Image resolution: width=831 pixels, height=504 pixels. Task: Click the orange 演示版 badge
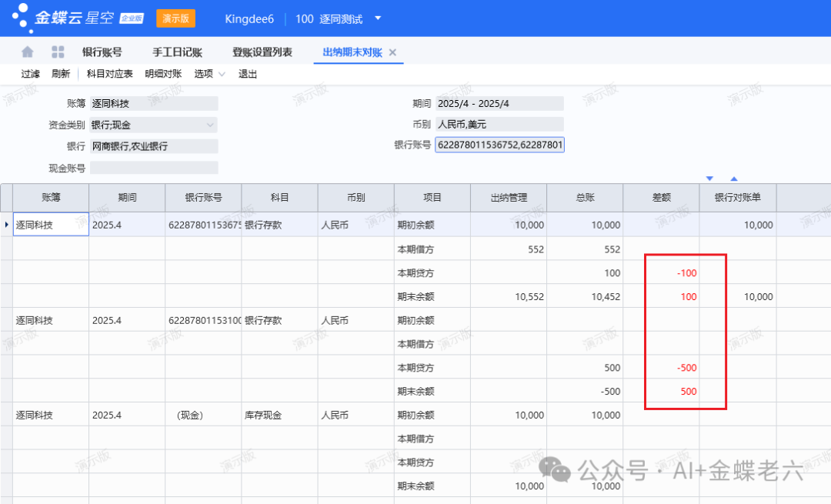(175, 18)
